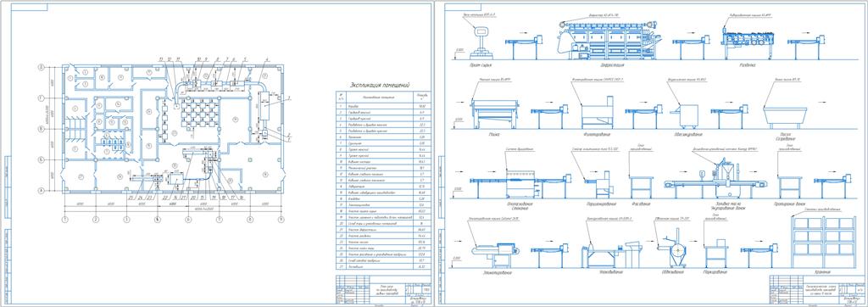Select axis marker 9 below the floor plan
The height and width of the screenshot is (307, 868).
click(281, 220)
